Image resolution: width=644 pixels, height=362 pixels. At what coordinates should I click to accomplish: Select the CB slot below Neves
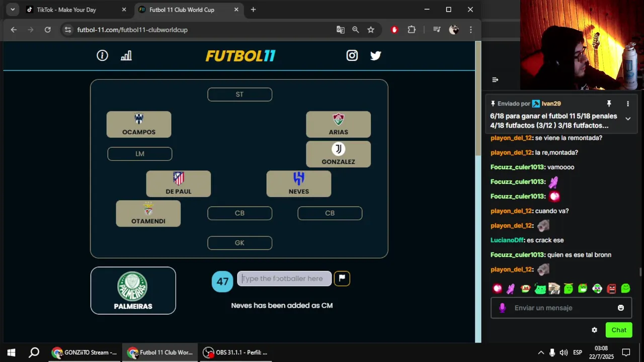pos(330,213)
